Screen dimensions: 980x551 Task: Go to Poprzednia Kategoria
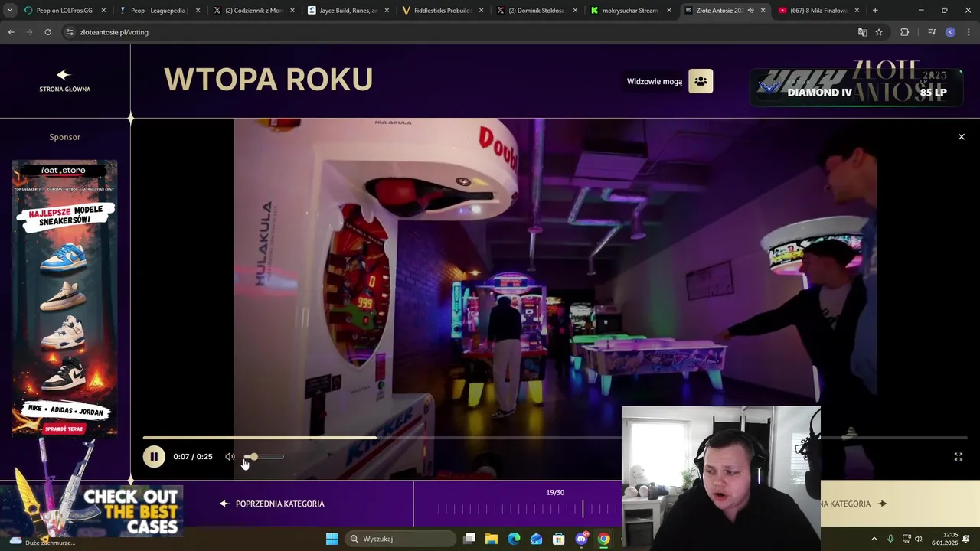272,504
